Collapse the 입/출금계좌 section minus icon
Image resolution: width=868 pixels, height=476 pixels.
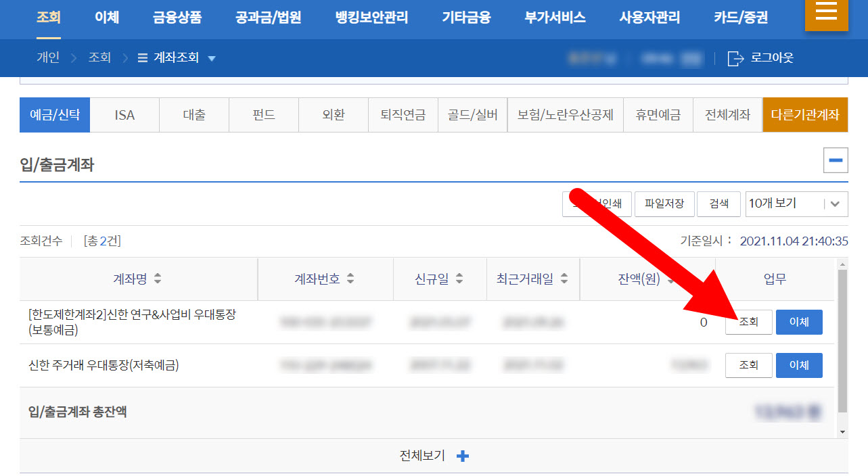836,161
